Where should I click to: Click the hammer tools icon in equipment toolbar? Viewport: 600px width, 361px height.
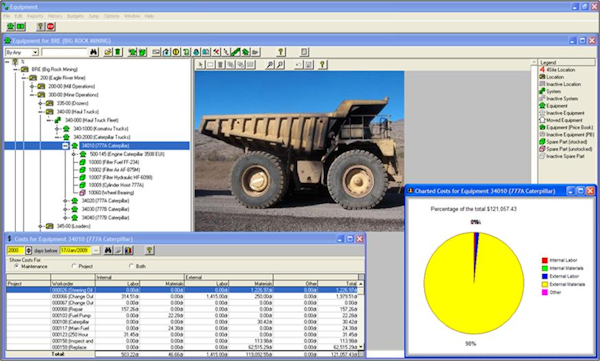click(x=216, y=52)
